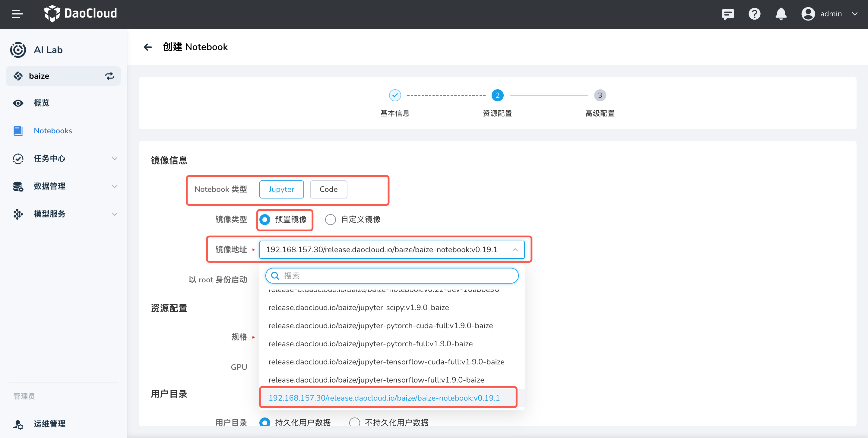
Task: Select Jupyter as the Notebook type
Action: click(x=281, y=189)
